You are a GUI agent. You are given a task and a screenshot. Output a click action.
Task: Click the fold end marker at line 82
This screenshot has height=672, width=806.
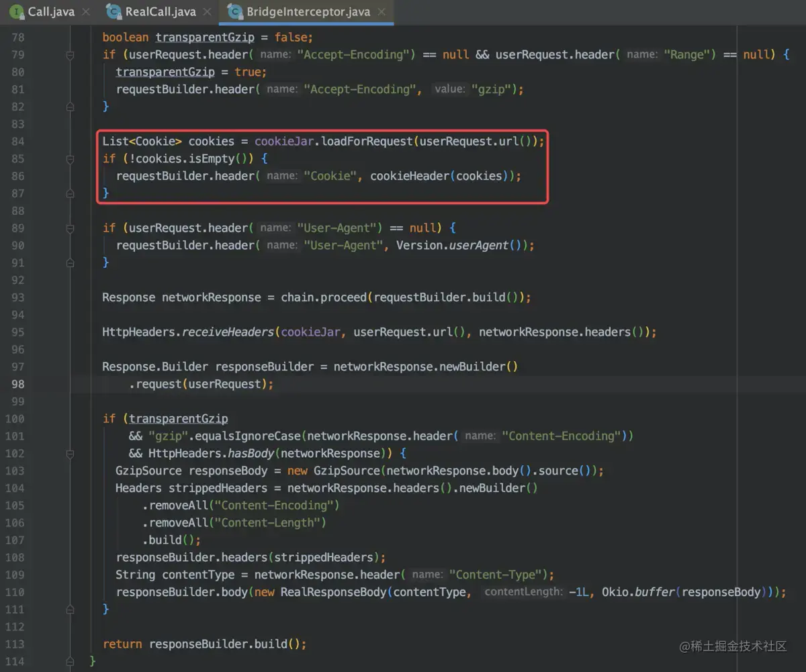coord(70,107)
